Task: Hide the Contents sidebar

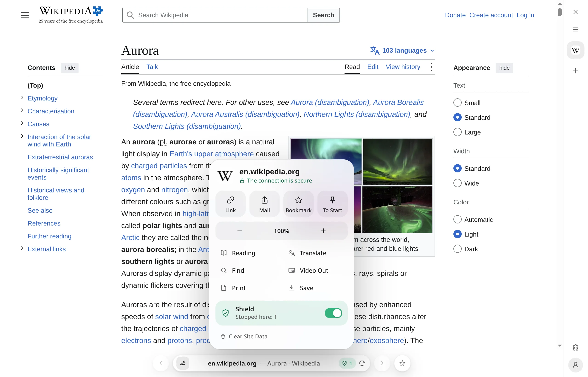Action: pyautogui.click(x=69, y=68)
